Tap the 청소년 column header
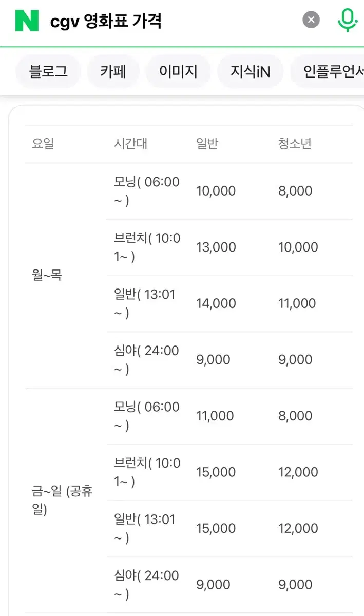Screen dimensions: 364x616 [295, 144]
